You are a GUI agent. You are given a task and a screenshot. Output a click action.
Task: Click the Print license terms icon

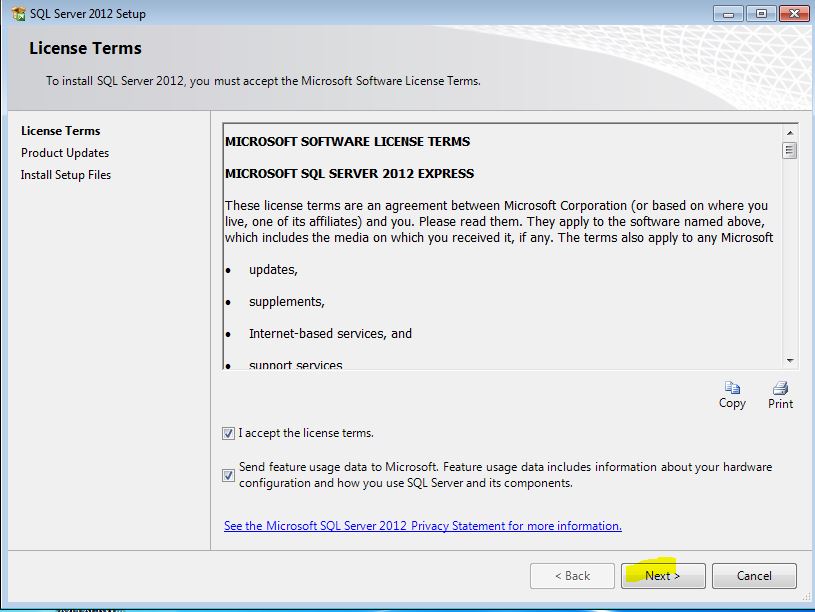(x=780, y=388)
